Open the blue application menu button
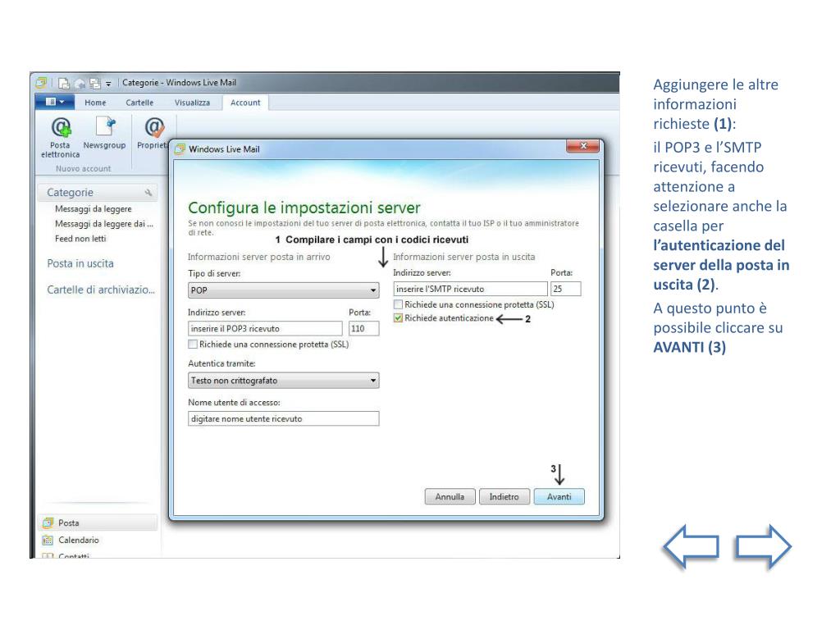 (x=55, y=102)
